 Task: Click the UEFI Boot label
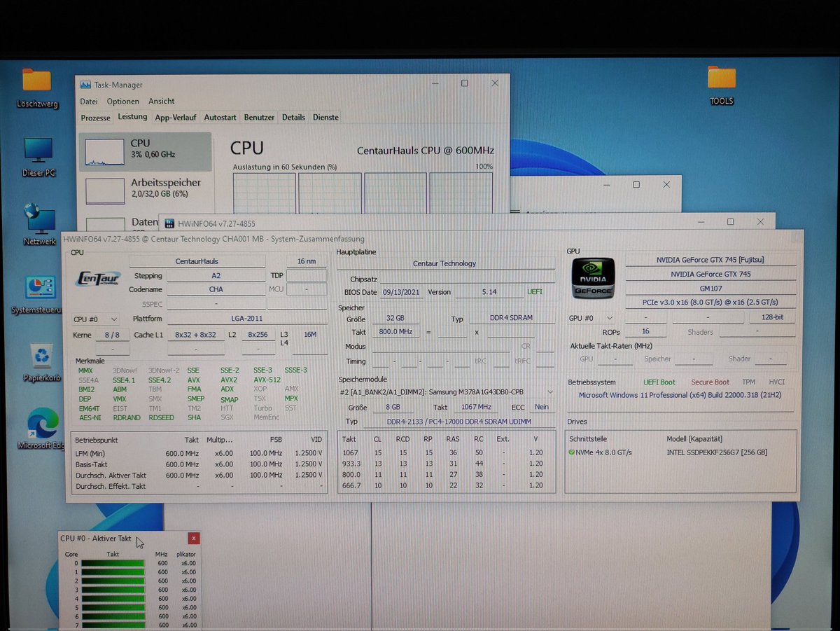659,382
